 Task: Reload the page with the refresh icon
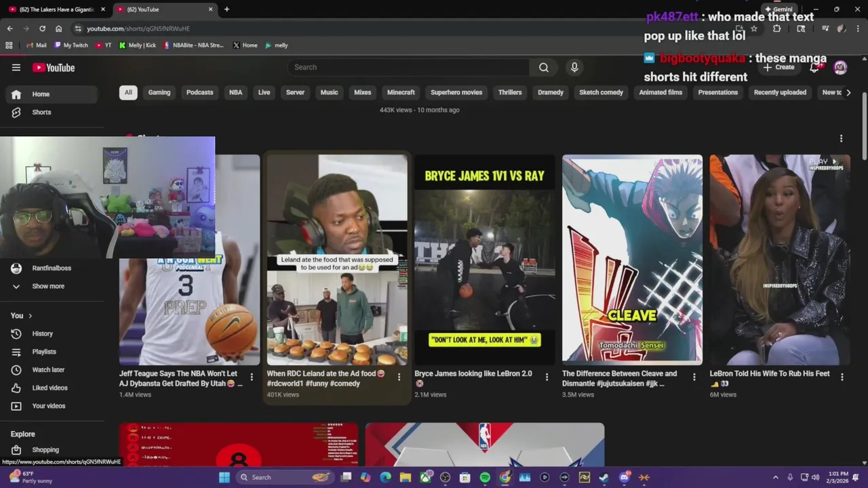pos(42,28)
